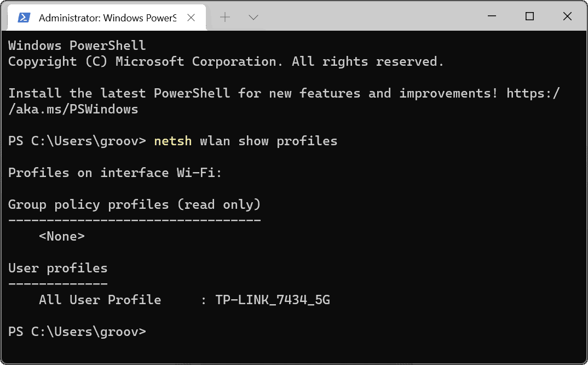Click the 'User profiles' heading text
Screen dimensions: 588x365
57,268
